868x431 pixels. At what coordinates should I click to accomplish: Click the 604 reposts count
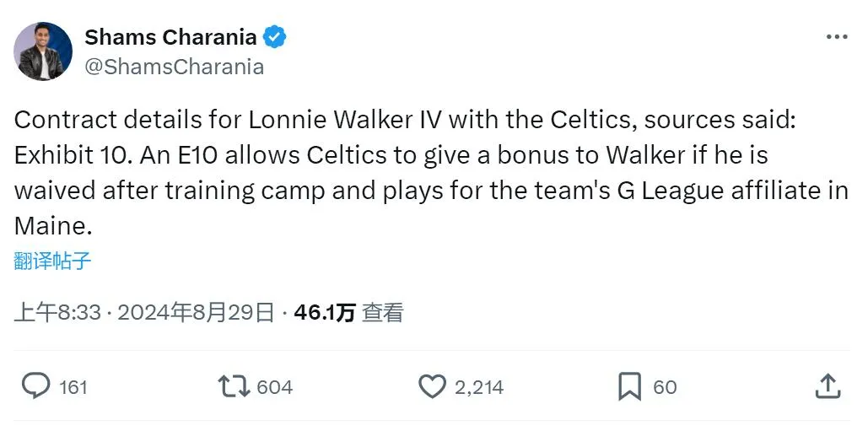pyautogui.click(x=274, y=387)
